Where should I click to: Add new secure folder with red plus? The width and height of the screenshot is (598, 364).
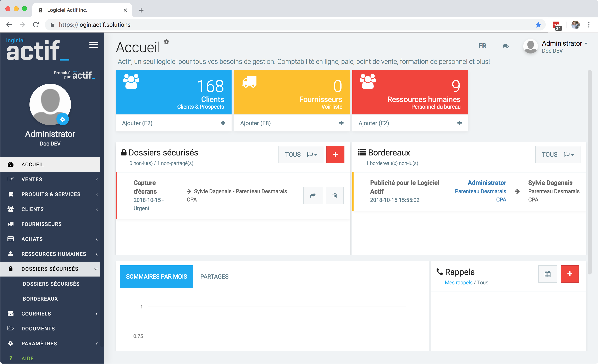pyautogui.click(x=335, y=154)
